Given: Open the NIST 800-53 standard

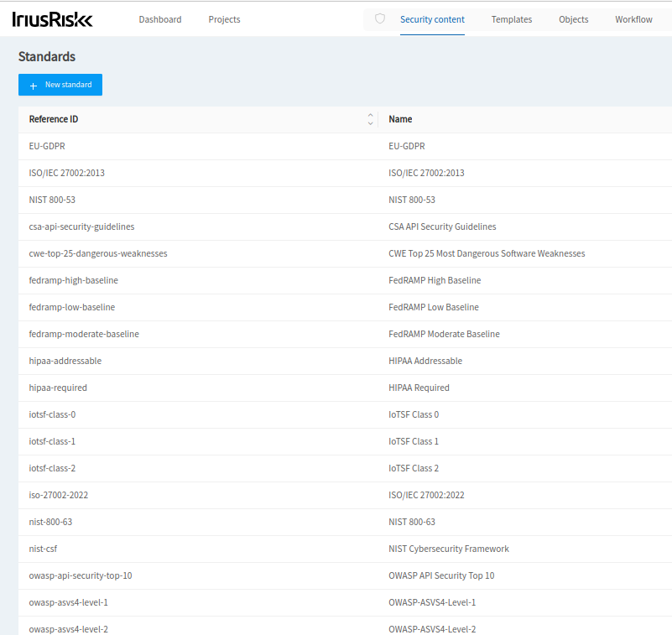Looking at the screenshot, I should [x=51, y=200].
